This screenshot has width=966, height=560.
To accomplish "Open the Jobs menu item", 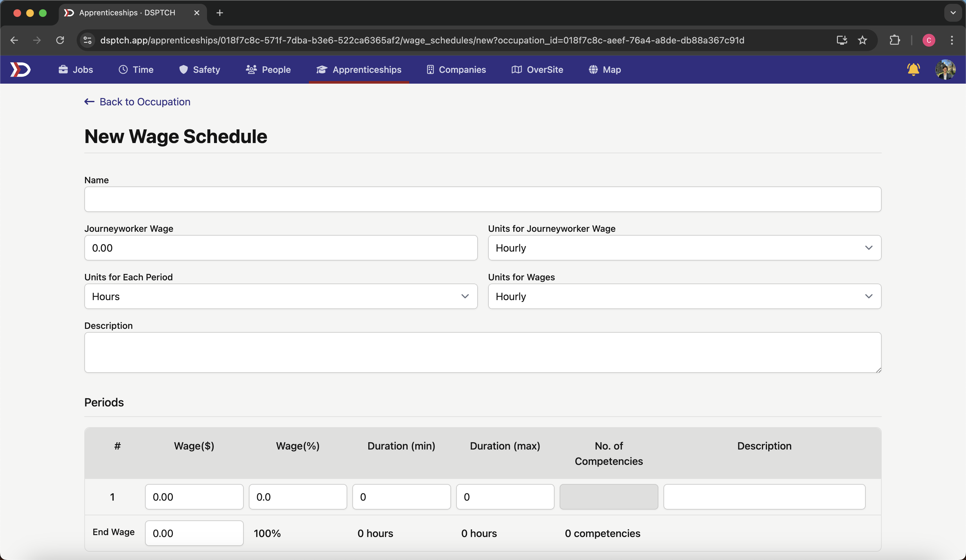I will (76, 70).
